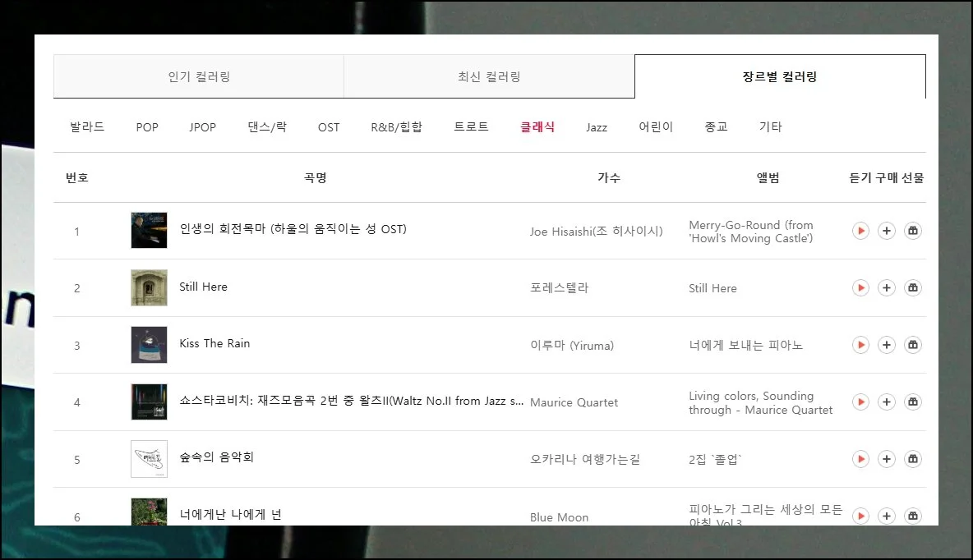Viewport: 973px width, 560px height.
Task: Filter by the JPOP genre
Action: [x=202, y=127]
